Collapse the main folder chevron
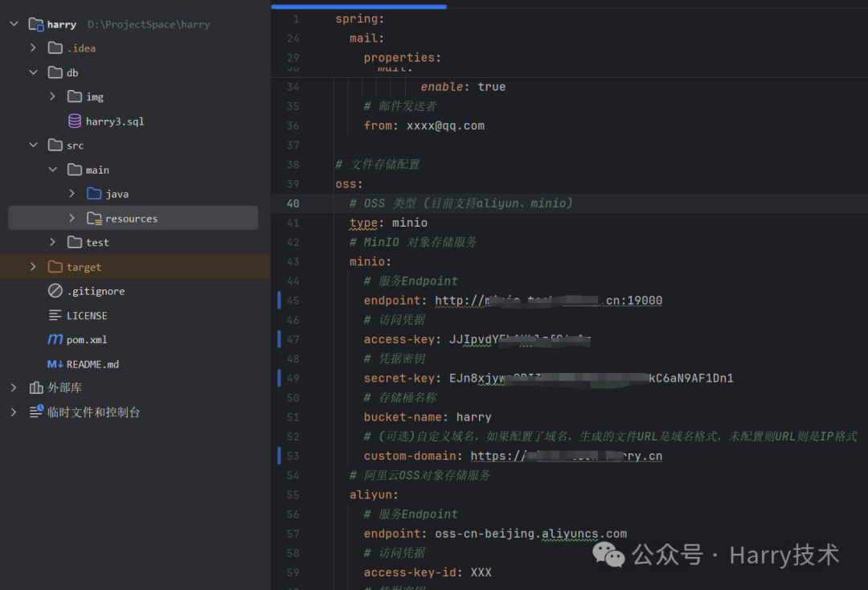Viewport: 868px width, 590px height. coord(52,170)
